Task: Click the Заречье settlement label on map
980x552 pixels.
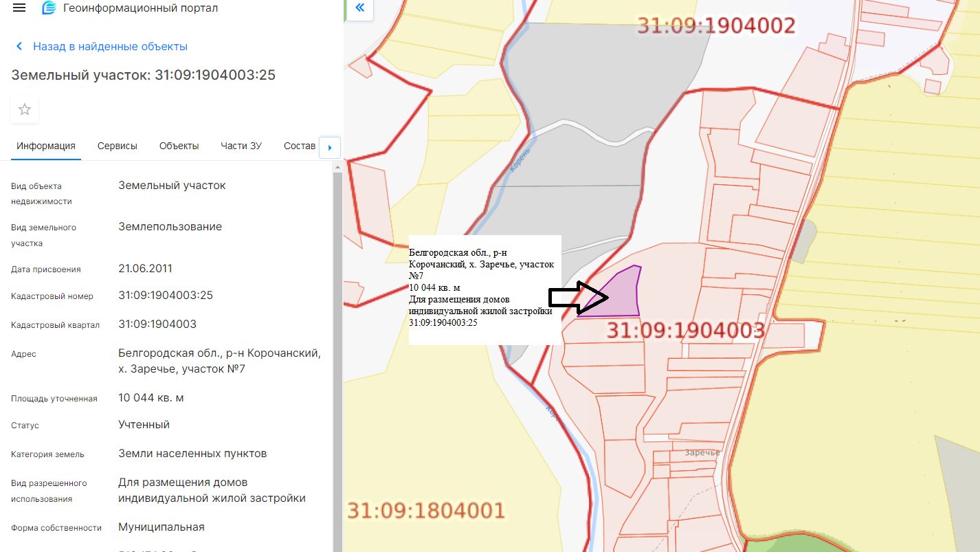Action: (702, 452)
